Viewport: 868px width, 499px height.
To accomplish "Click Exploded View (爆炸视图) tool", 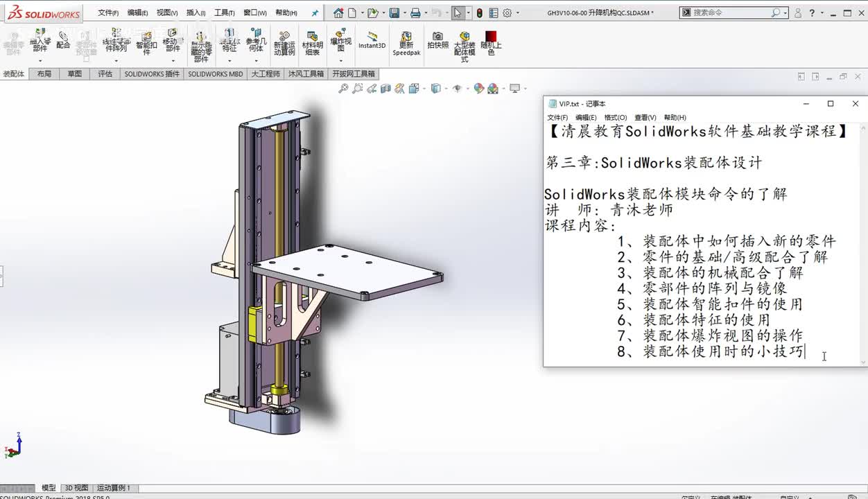I will tap(340, 40).
